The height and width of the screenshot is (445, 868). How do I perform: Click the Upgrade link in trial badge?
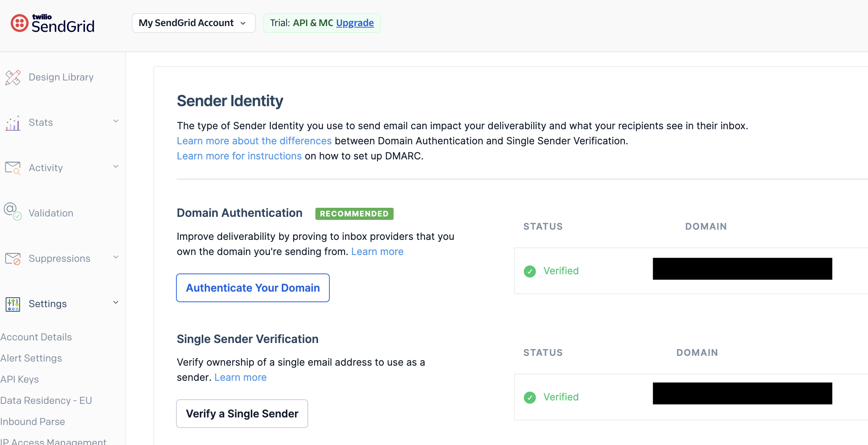coord(355,23)
